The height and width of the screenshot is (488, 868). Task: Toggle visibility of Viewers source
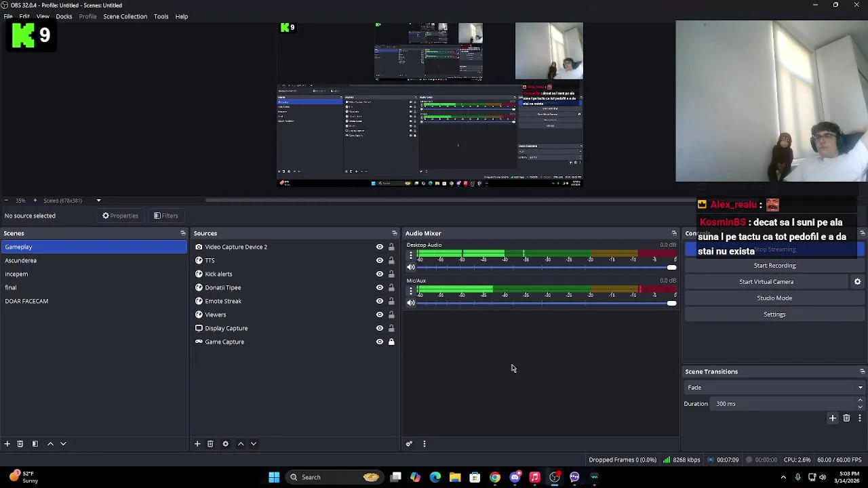tap(380, 314)
